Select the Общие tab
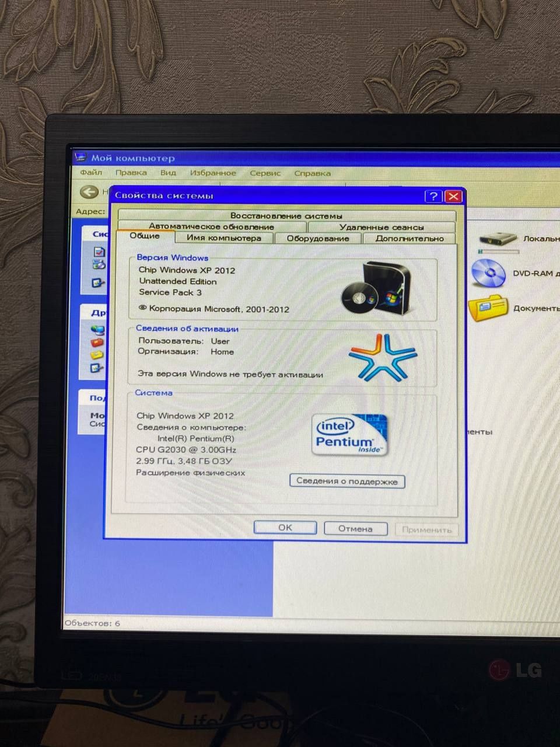The image size is (560, 747). [145, 236]
